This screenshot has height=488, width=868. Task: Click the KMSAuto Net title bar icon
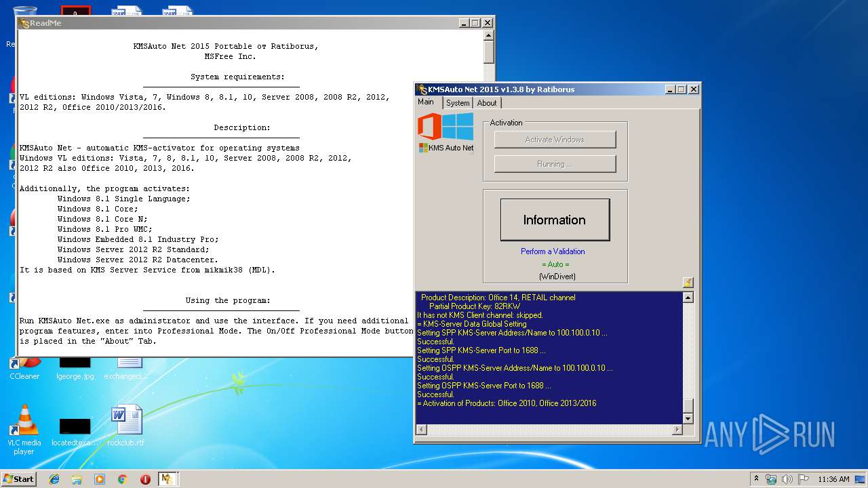[422, 89]
